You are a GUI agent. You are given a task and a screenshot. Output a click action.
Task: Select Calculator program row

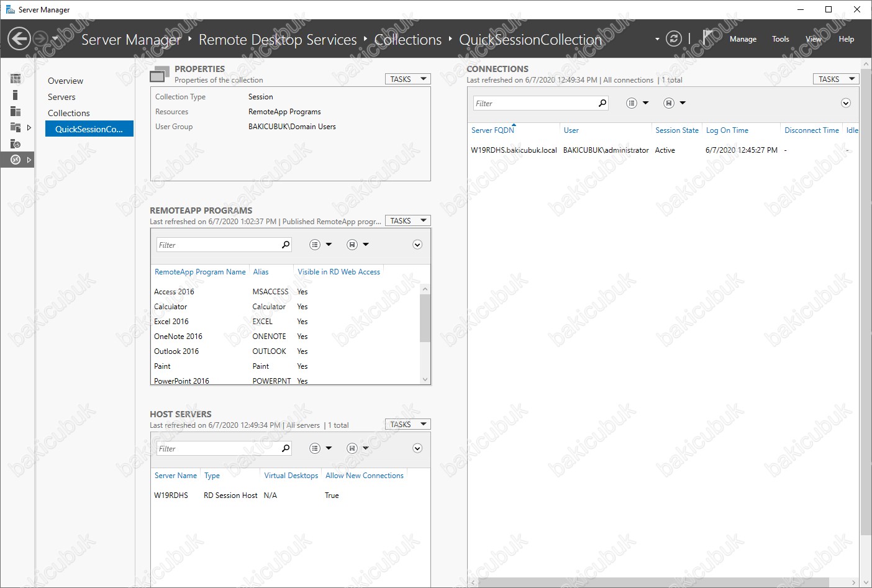coord(286,307)
